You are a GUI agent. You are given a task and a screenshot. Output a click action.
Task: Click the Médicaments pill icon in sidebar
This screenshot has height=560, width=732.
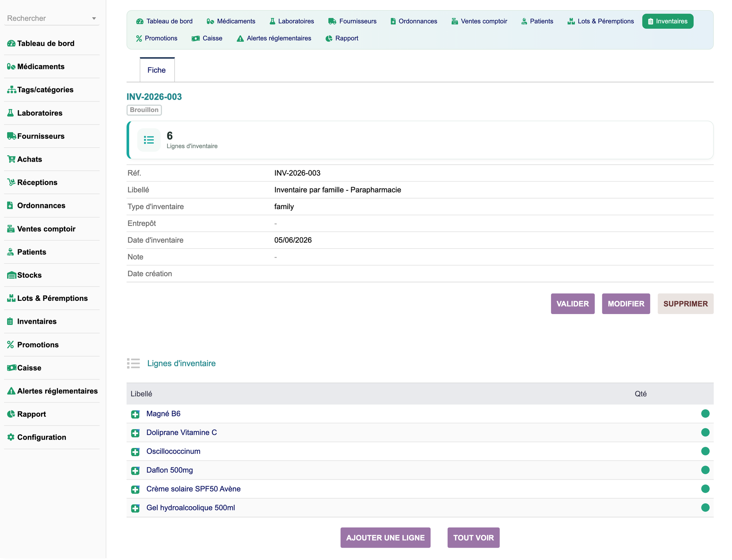pos(11,67)
